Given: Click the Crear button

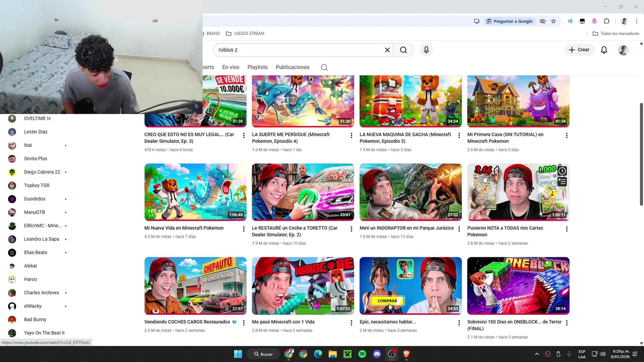Looking at the screenshot, I should tap(579, 50).
